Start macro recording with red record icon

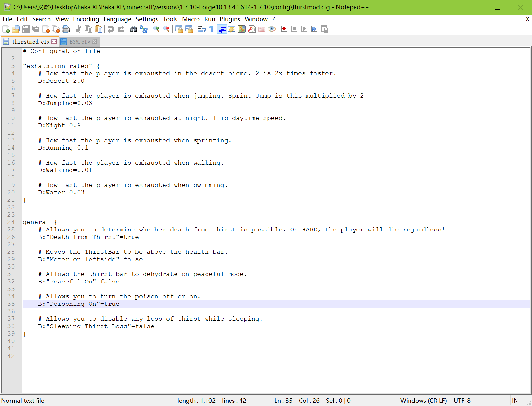[284, 29]
